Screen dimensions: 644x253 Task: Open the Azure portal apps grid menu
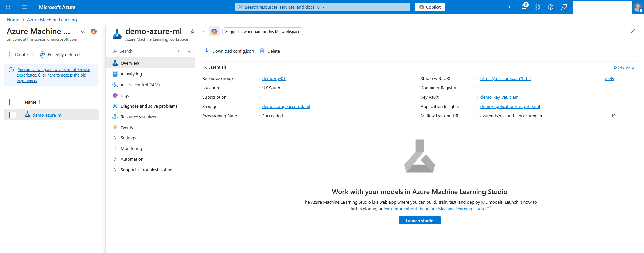[8, 7]
